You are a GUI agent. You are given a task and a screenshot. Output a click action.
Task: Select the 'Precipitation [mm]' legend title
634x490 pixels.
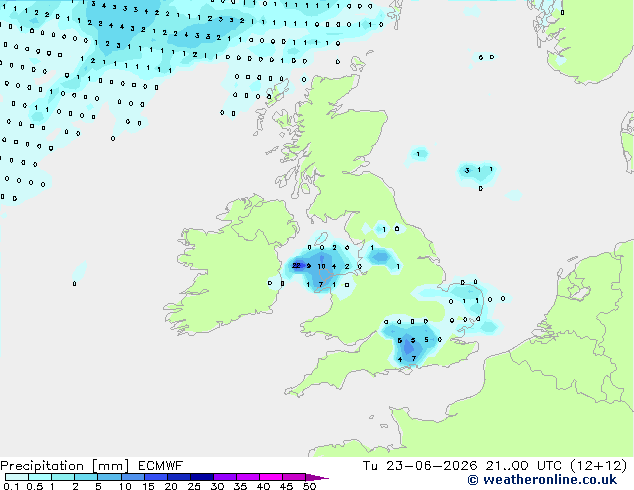point(65,466)
